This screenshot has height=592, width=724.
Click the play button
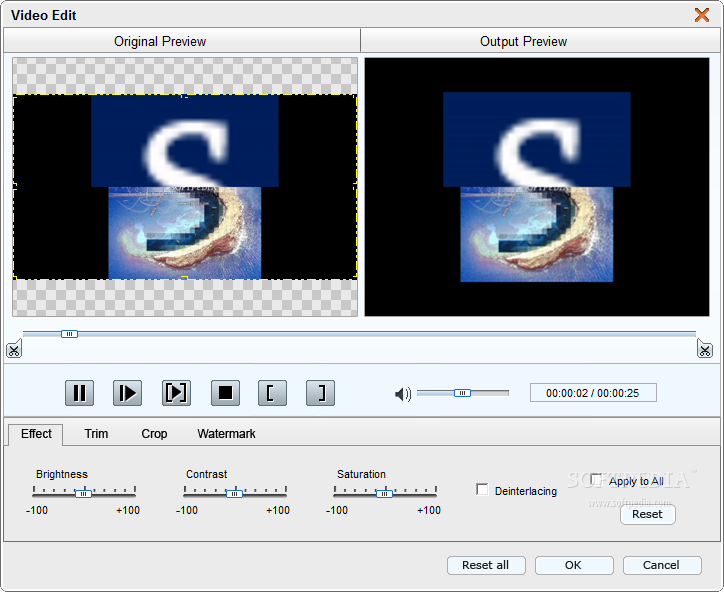point(127,393)
